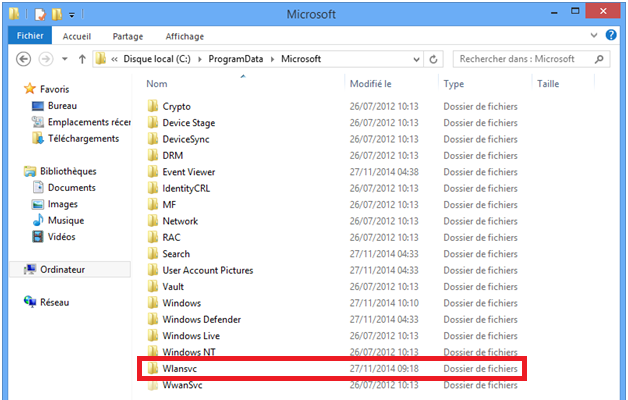This screenshot has height=400, width=628.
Task: Open 'Emplacements récents' in the sidebar
Action: (89, 122)
